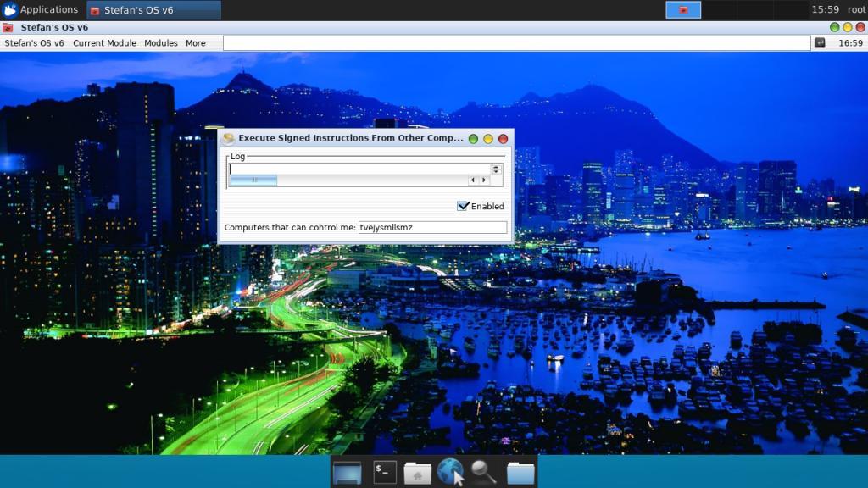Viewport: 868px width, 488px height.
Task: Click the root user label in panel
Action: coord(856,10)
